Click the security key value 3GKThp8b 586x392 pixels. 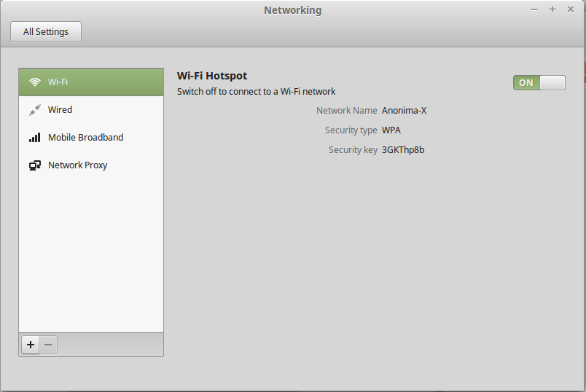coord(403,150)
